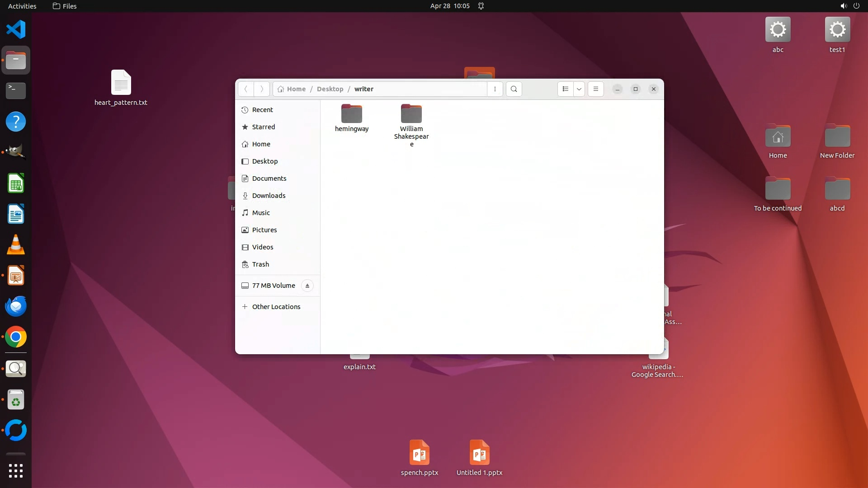Open Other Locations in sidebar
868x488 pixels.
coord(276,307)
